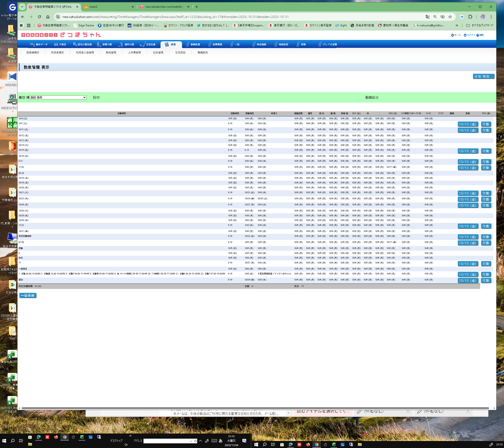Click the 一括保存 button
This screenshot has width=504, height=448.
pos(28,295)
